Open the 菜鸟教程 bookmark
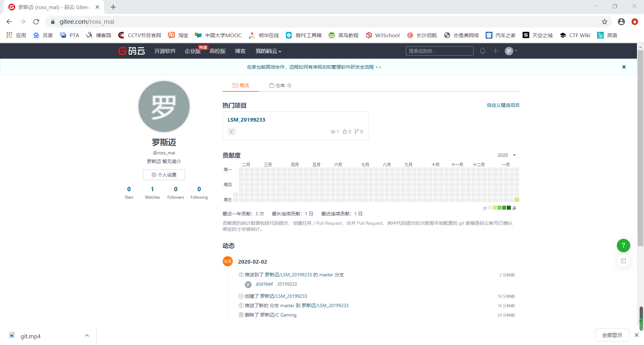644x345 pixels. pos(343,35)
